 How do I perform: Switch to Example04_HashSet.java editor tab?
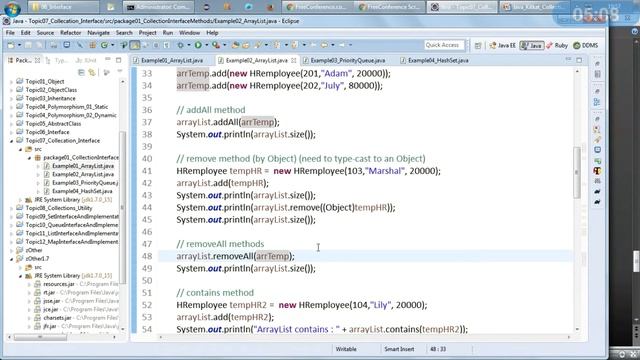click(438, 60)
